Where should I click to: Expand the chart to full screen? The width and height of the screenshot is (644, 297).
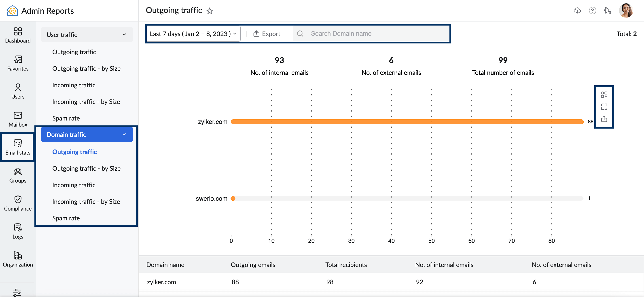click(x=604, y=107)
